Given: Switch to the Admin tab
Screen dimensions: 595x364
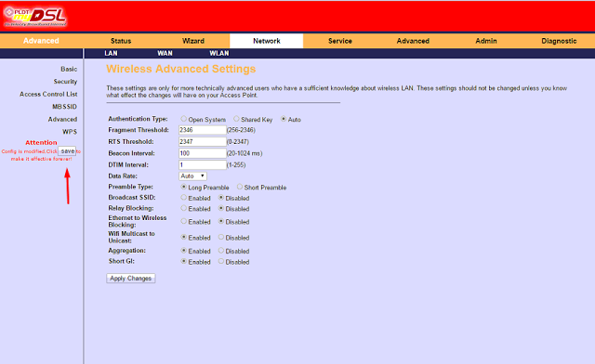Looking at the screenshot, I should click(486, 41).
